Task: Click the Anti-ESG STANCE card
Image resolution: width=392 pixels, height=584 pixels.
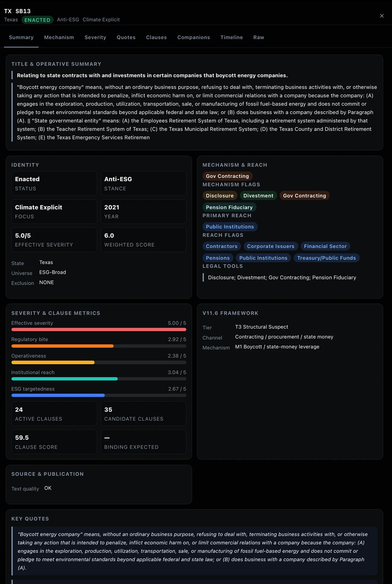Action: (143, 183)
